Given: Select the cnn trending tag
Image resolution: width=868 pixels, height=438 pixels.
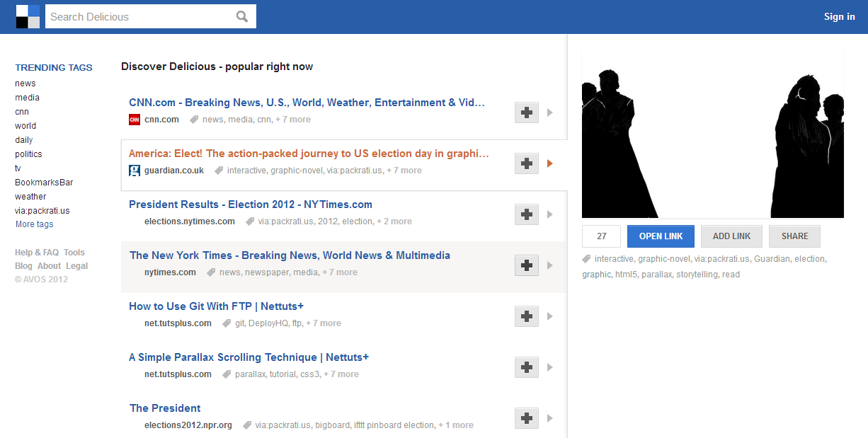Looking at the screenshot, I should click(22, 112).
